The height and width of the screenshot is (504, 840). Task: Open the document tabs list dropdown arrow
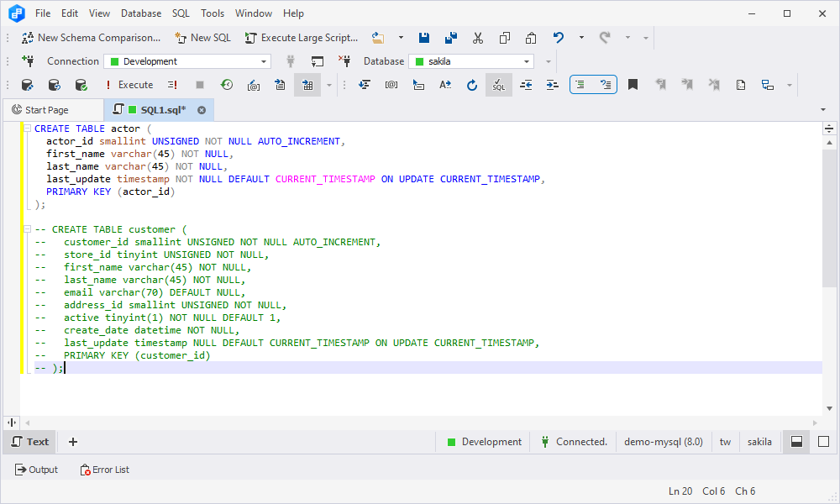[823, 110]
